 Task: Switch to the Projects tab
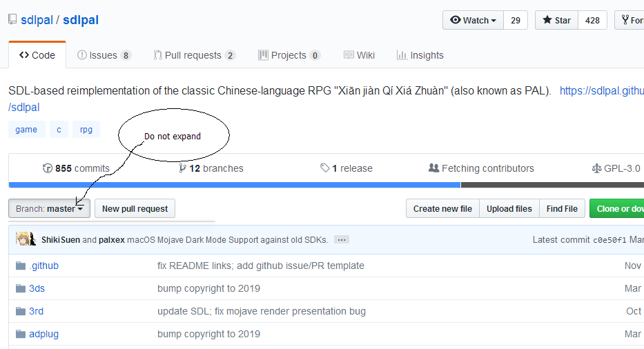(x=289, y=55)
